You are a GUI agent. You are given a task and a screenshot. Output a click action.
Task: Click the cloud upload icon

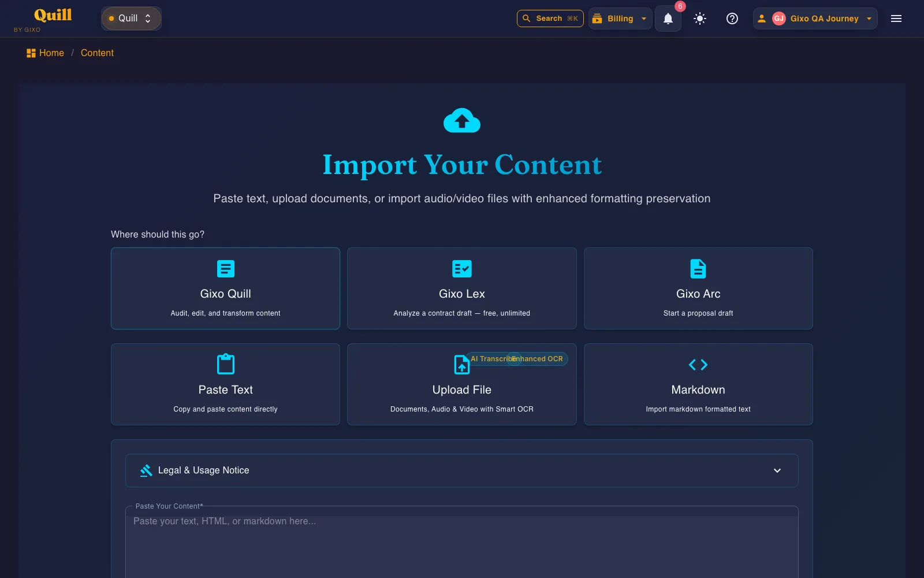tap(462, 120)
